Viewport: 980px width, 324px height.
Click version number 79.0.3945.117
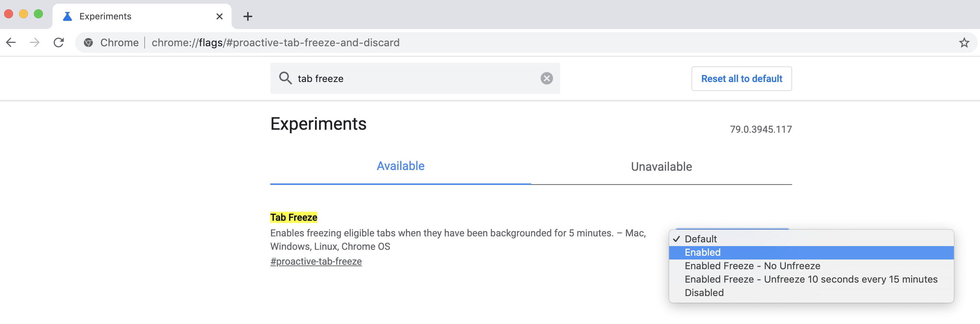pyautogui.click(x=760, y=129)
